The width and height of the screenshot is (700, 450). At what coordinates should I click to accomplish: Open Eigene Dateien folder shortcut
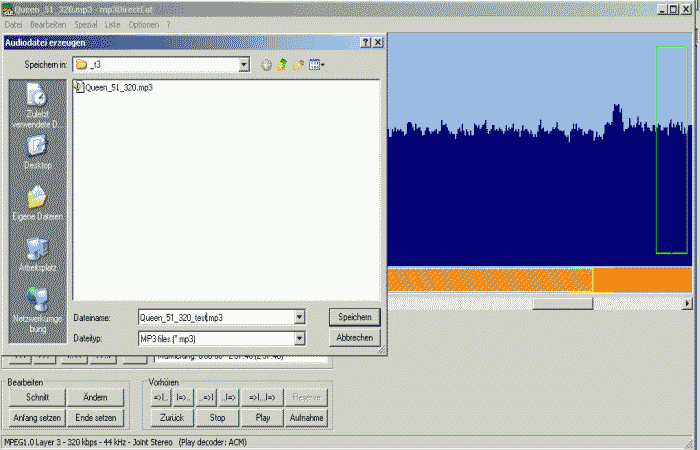(x=37, y=203)
